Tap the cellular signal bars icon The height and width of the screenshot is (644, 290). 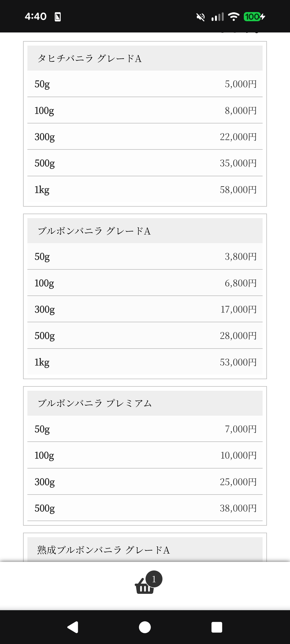click(x=218, y=17)
